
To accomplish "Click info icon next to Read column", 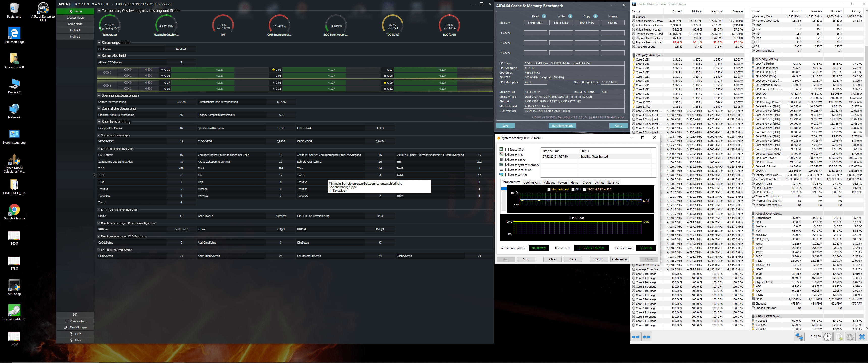I will point(544,16).
